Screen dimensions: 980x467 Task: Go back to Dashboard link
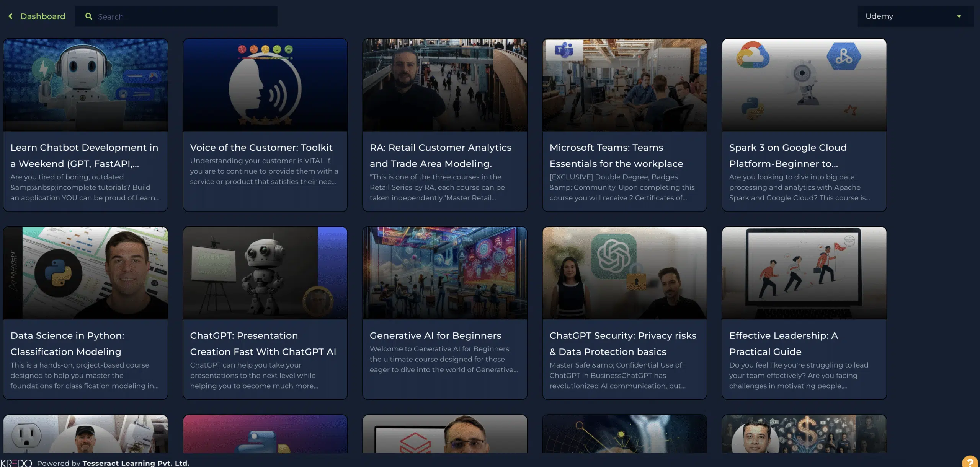point(43,16)
